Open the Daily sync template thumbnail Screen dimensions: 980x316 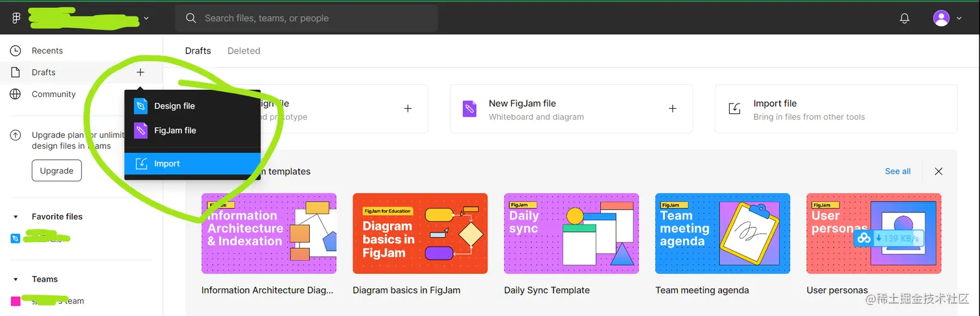pyautogui.click(x=572, y=234)
